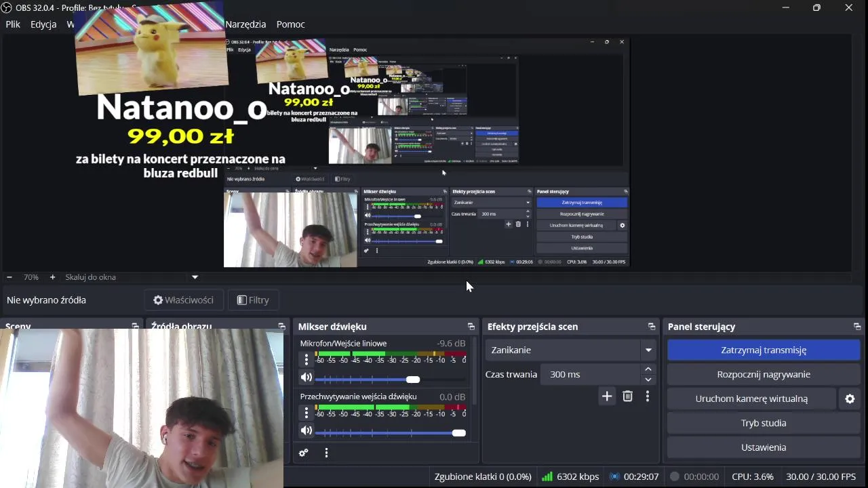Image resolution: width=868 pixels, height=488 pixels.
Task: Click the Zgubione klatki status text
Action: tap(483, 476)
